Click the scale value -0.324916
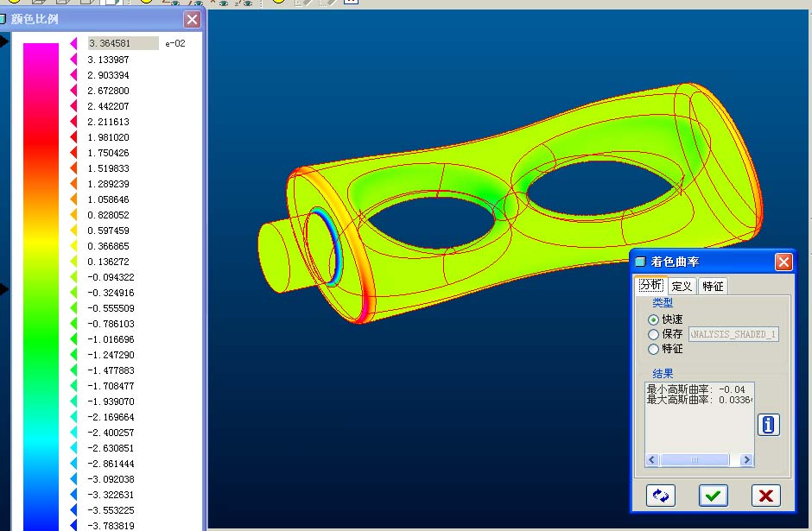Viewport: 812px width, 531px height. (111, 293)
